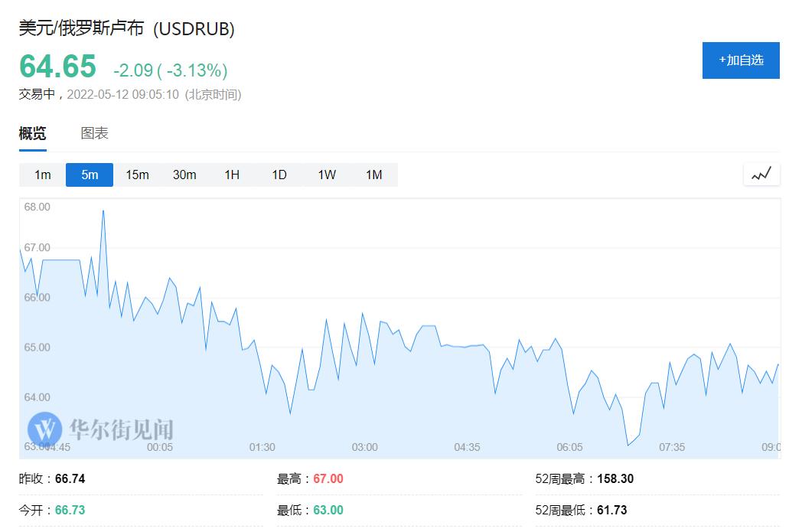Screen dimensions: 789x532
Task: Click the 最高 67.00 high value
Action: click(x=328, y=478)
